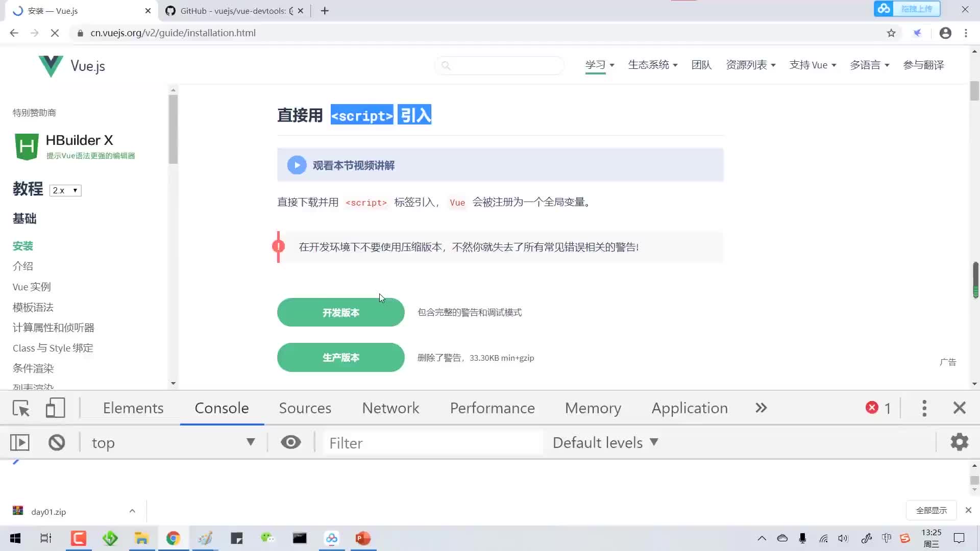The height and width of the screenshot is (551, 980).
Task: Open the Chrome profile avatar icon
Action: click(x=945, y=33)
